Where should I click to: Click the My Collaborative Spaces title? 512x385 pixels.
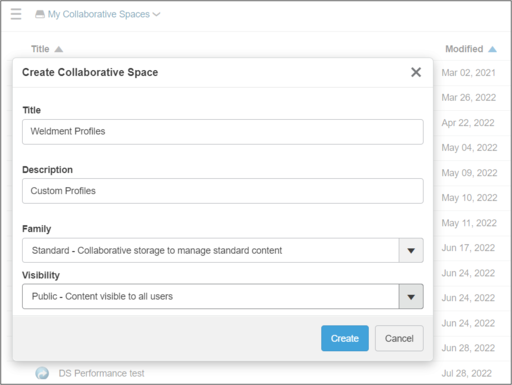pyautogui.click(x=99, y=14)
